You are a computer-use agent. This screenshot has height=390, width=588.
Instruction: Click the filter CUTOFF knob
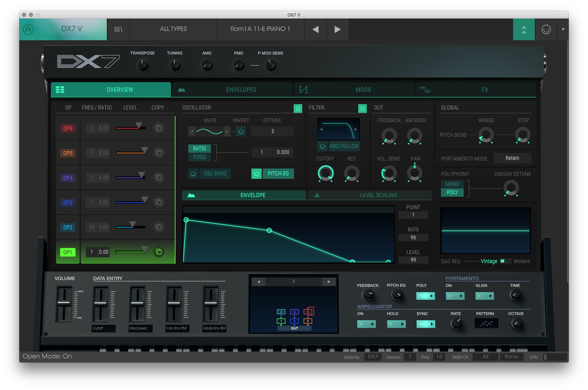coord(325,173)
